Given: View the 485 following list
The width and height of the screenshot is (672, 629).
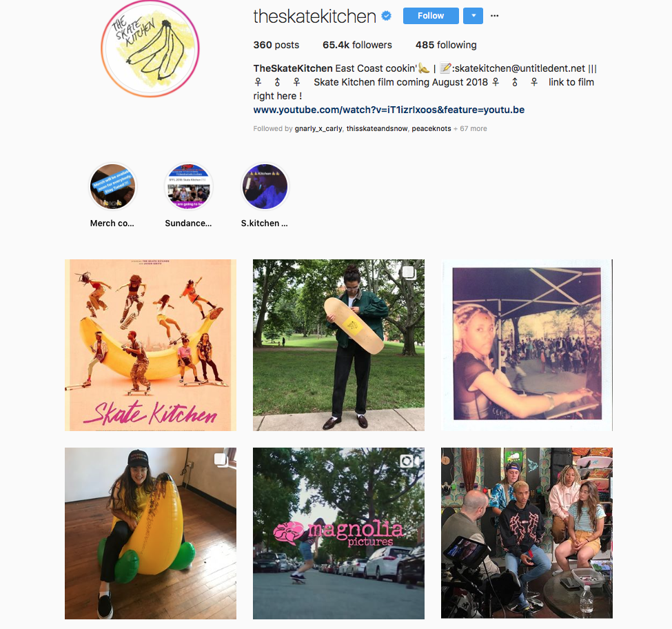Looking at the screenshot, I should pyautogui.click(x=446, y=45).
